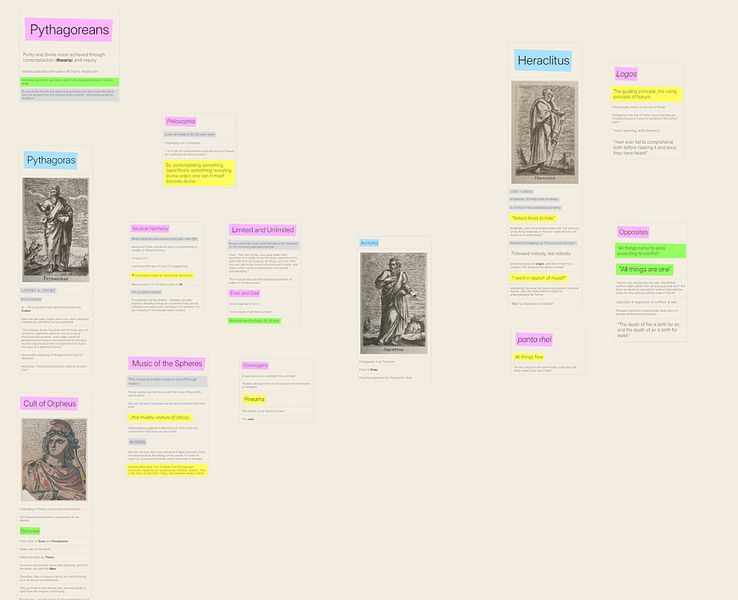738x600 pixels.
Task: Select the Cosmogony heading
Action: coord(255,366)
